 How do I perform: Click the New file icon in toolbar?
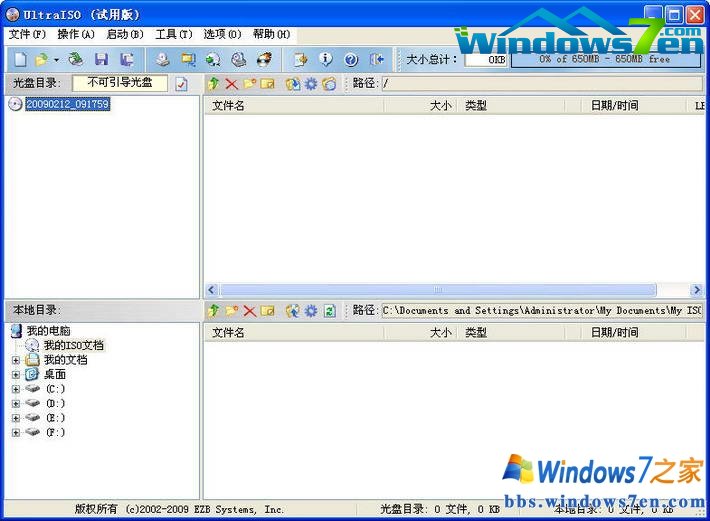[20, 60]
